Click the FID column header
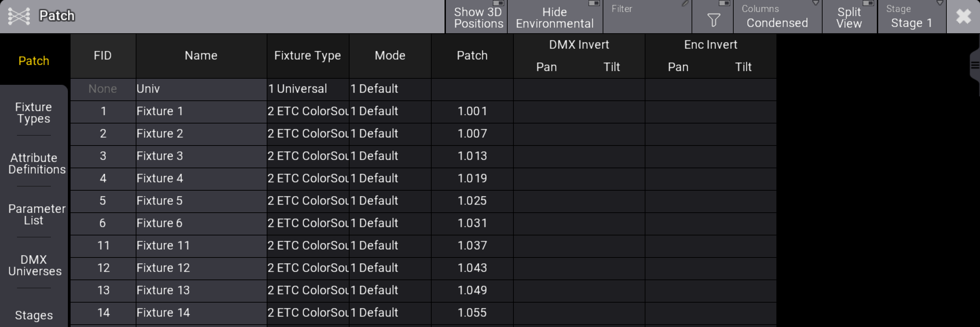Image resolution: width=980 pixels, height=327 pixels. click(103, 56)
